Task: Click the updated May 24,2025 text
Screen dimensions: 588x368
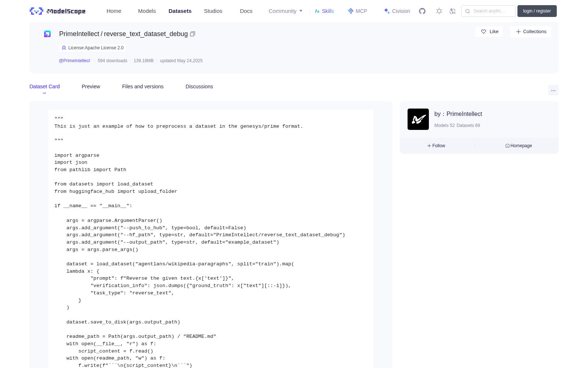Action: point(181,61)
